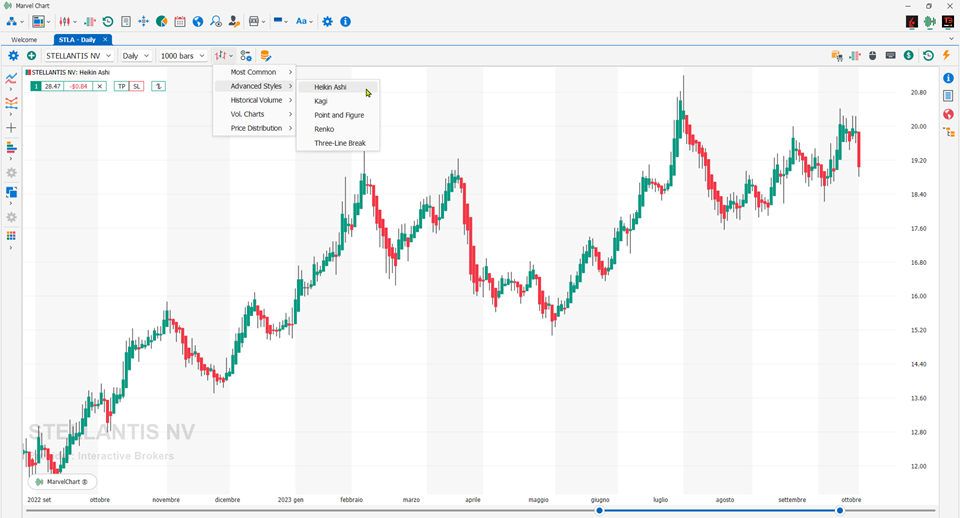Open the chart style dropdown button

[223, 56]
